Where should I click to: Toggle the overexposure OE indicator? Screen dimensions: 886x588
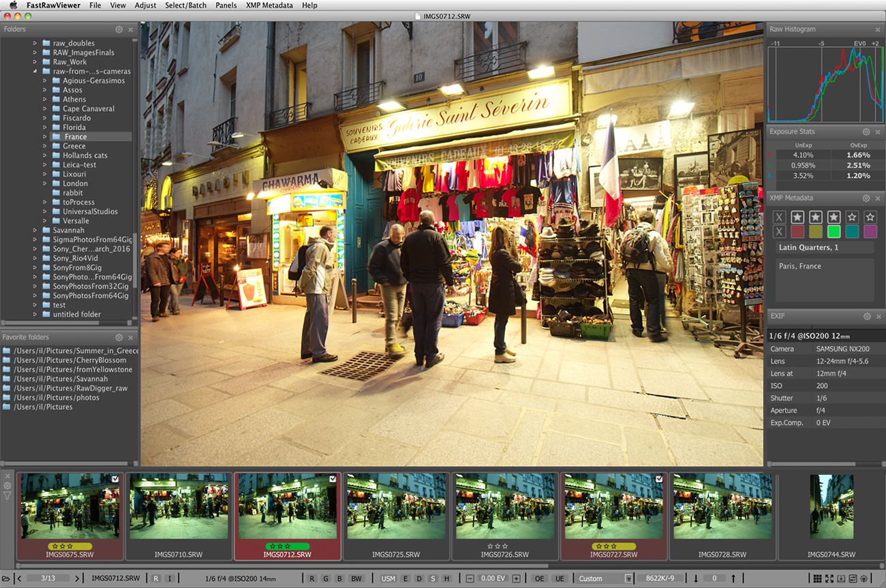[540, 578]
